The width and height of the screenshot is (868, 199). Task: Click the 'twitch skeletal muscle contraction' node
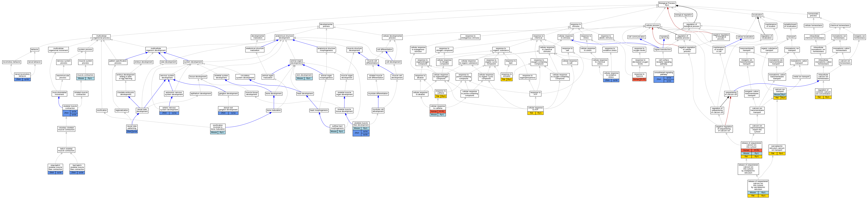tap(66, 150)
